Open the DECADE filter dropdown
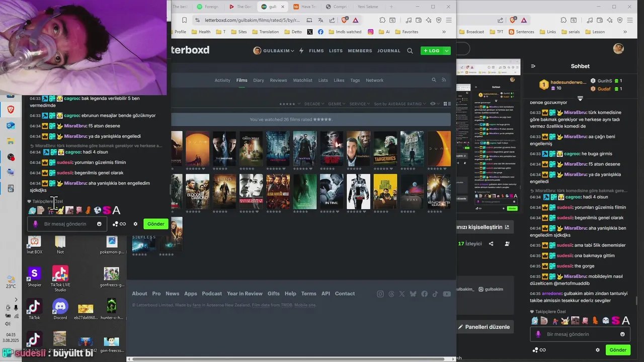Viewport: 644px width, 362px height. [x=314, y=104]
